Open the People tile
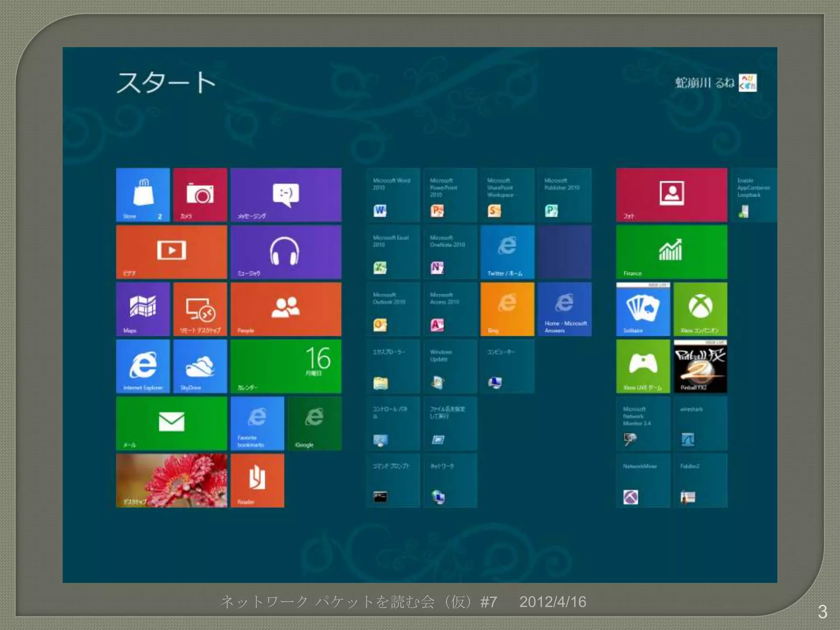Screen dimensions: 840x630 285,309
